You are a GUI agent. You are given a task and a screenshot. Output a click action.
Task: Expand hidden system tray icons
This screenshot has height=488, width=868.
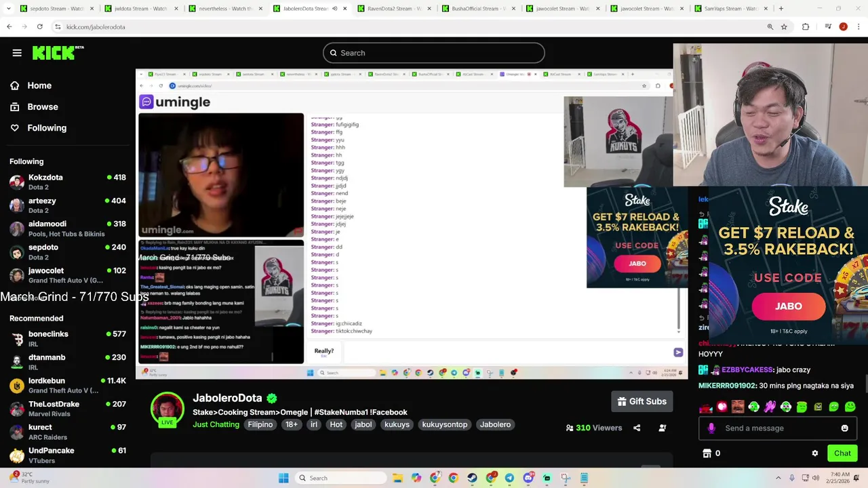pos(778,478)
